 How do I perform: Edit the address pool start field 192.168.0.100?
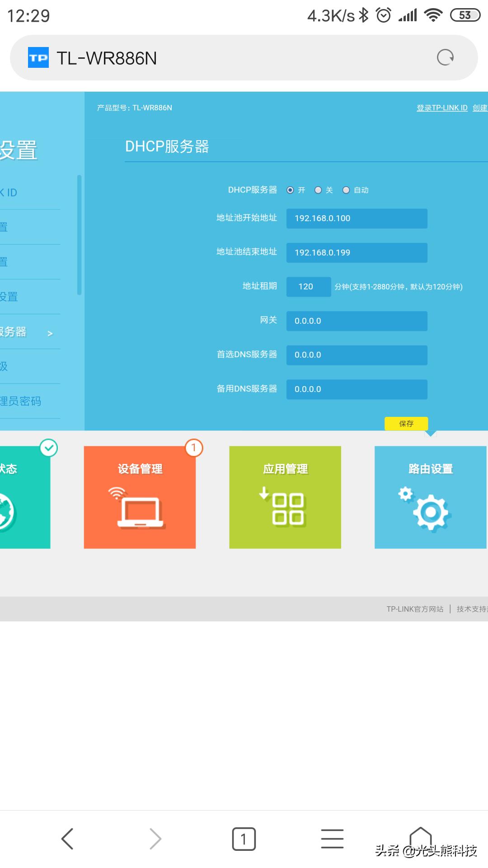[357, 218]
